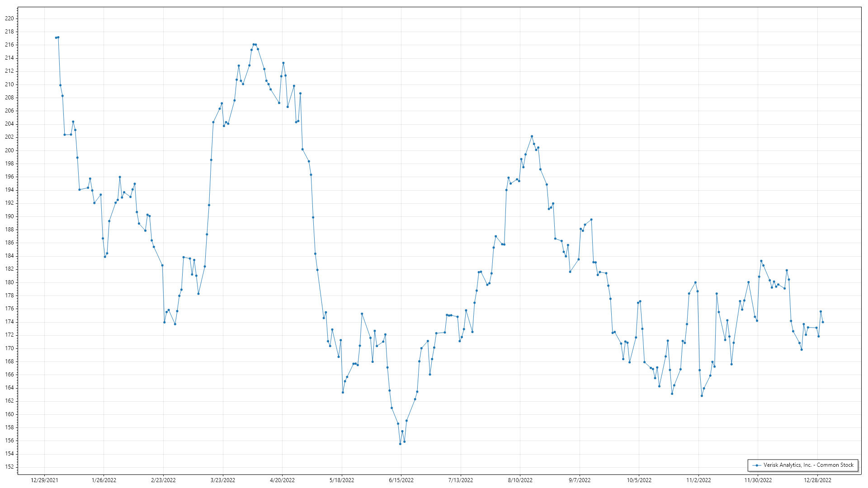
Task: Click the 12/28/2022 x-axis date label
Action: [817, 480]
